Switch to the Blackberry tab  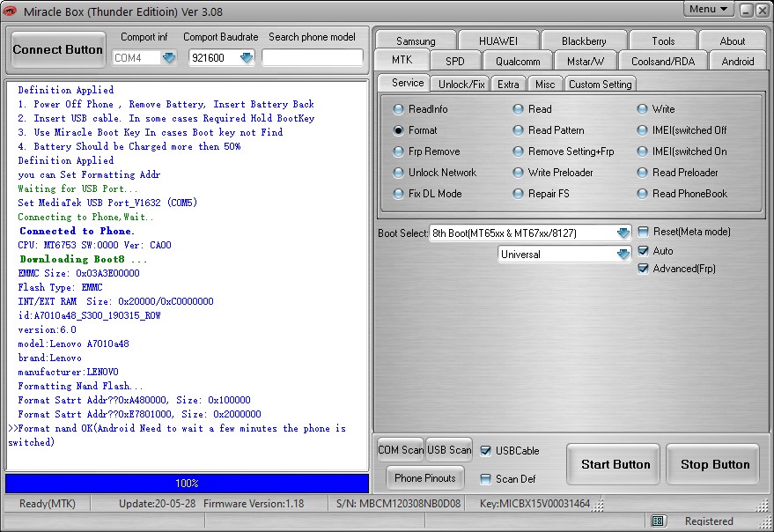coord(584,41)
